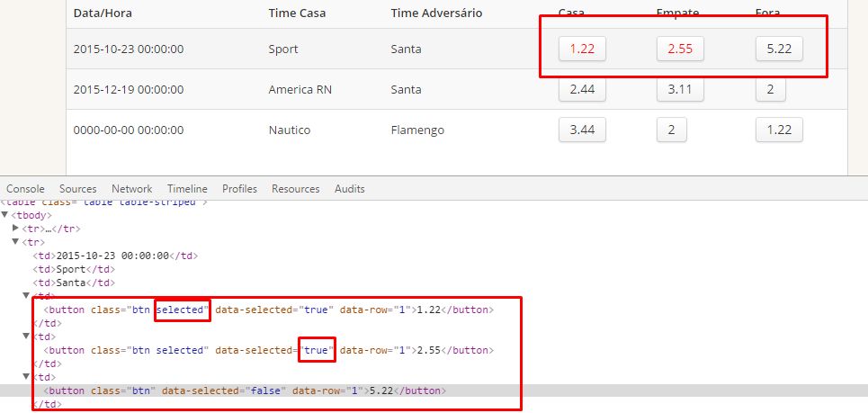Select the Sport cell in the table

[283, 49]
